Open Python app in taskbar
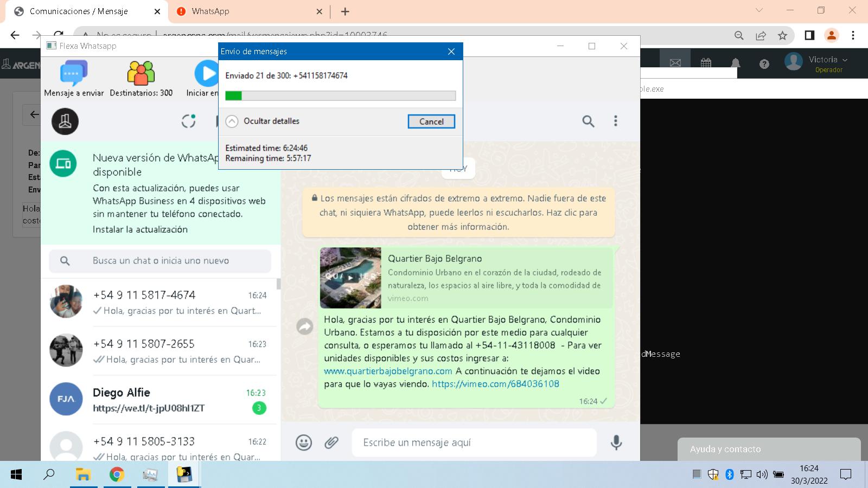Screen dimensions: 868x488 [x=184, y=474]
